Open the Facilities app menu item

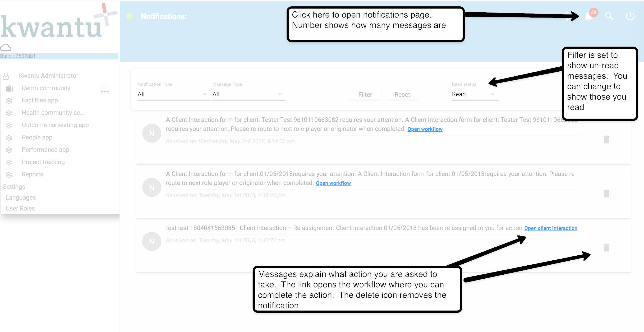click(40, 101)
